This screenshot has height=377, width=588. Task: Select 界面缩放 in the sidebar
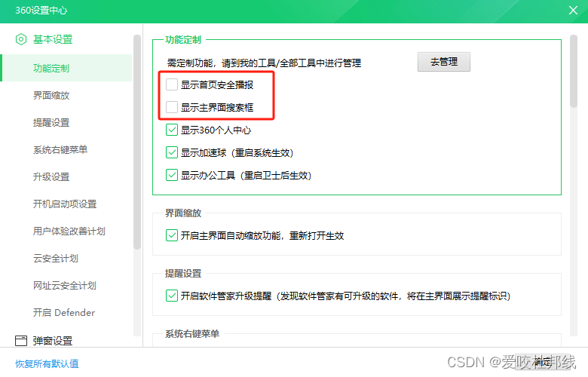point(51,95)
